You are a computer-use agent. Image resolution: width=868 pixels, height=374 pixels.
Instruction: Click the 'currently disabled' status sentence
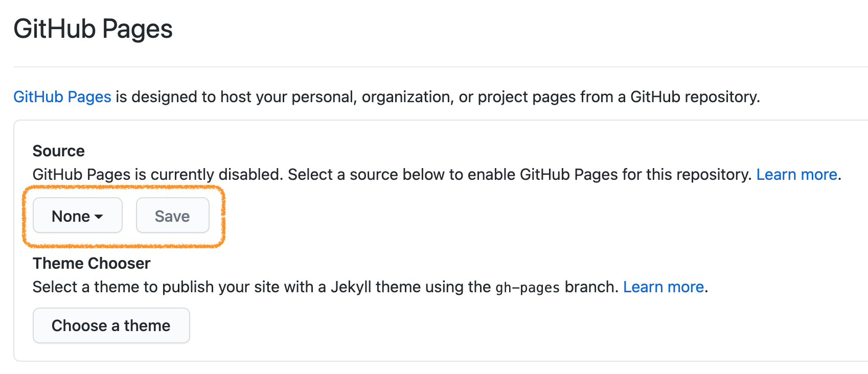pos(157,175)
